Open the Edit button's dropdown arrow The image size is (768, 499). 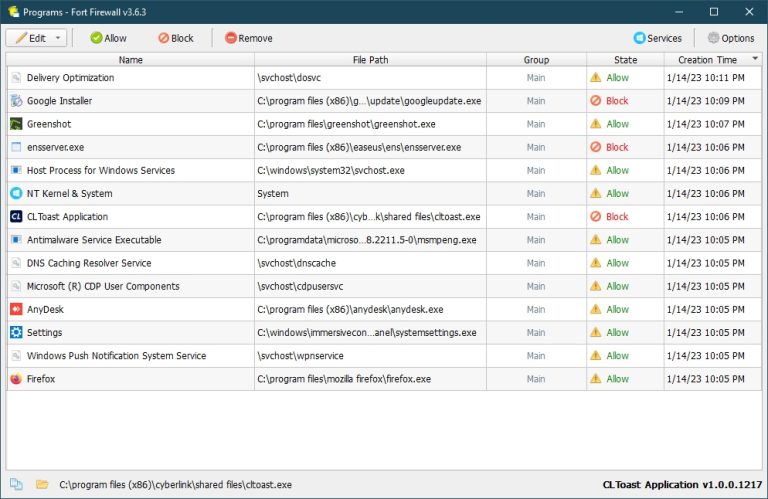pyautogui.click(x=58, y=38)
